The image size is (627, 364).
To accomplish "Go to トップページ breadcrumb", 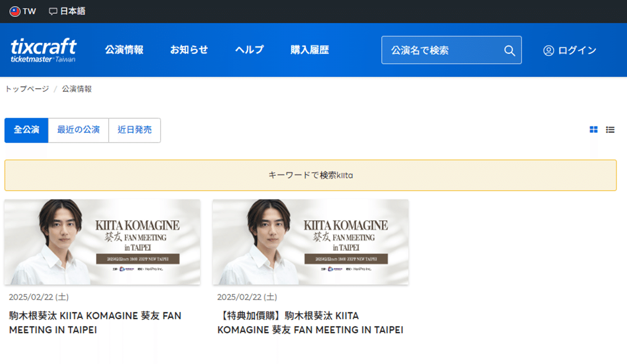I will [27, 89].
